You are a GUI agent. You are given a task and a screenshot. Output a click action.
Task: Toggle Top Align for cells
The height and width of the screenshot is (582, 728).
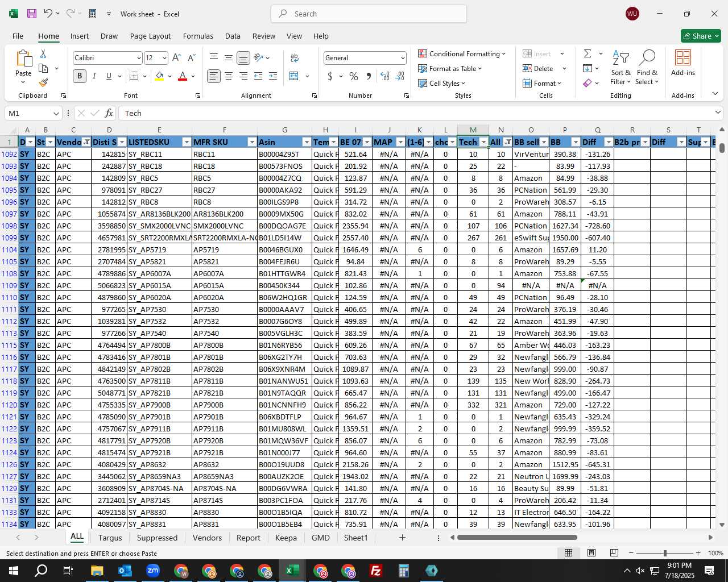tap(214, 57)
